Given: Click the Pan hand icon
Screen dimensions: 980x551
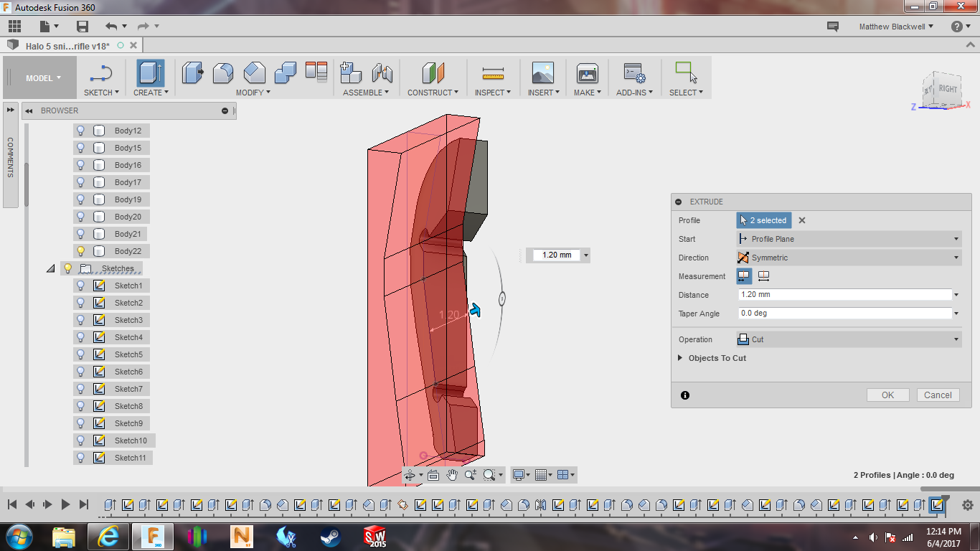Looking at the screenshot, I should 452,475.
